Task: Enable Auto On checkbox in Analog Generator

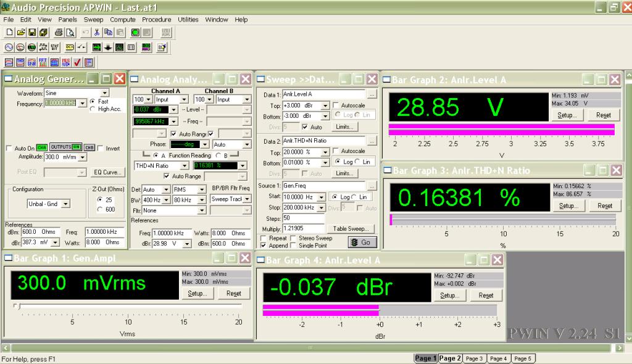Action: click(x=9, y=148)
